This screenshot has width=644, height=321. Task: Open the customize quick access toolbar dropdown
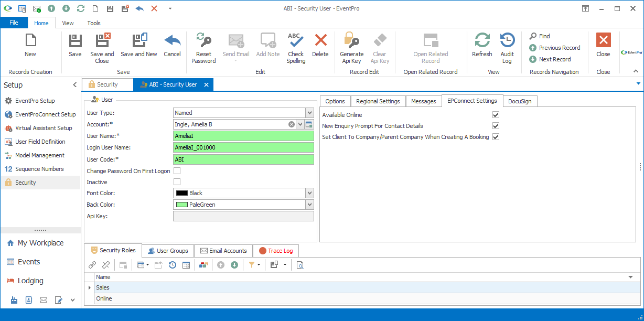pos(170,8)
